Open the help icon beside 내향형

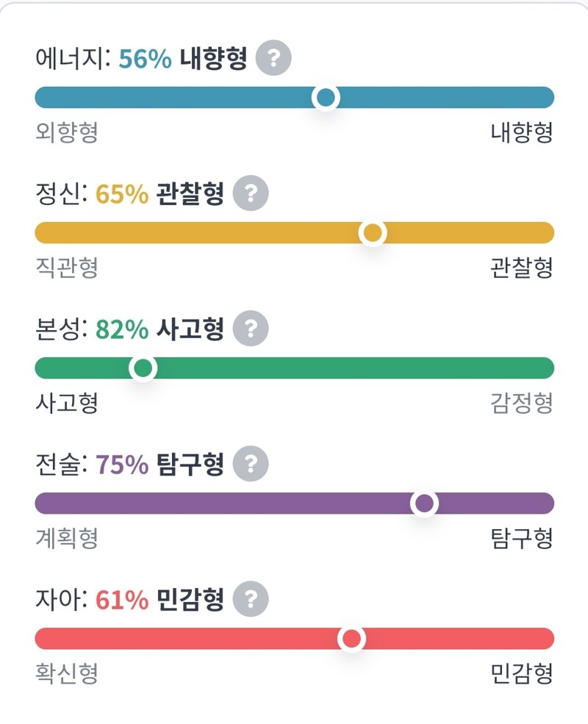coord(273,58)
